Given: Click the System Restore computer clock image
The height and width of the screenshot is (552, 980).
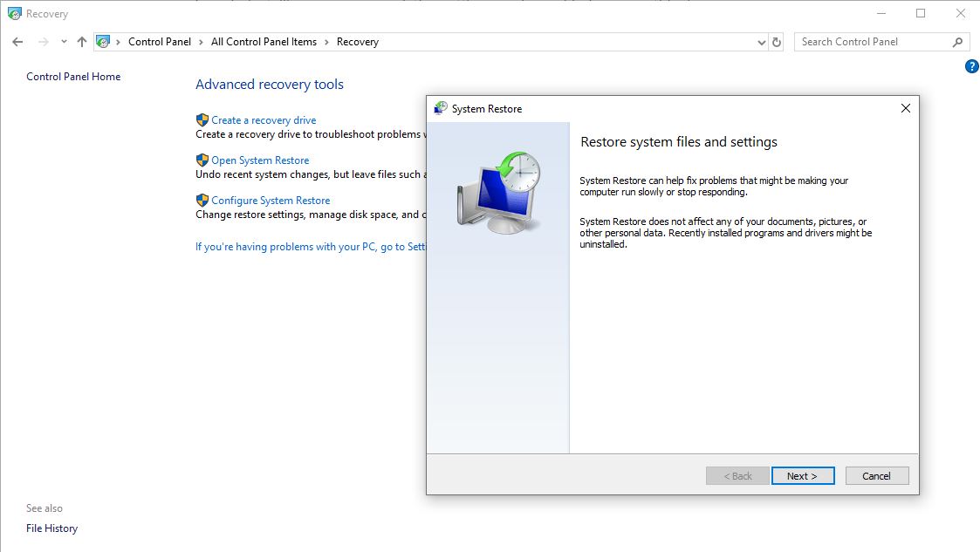Looking at the screenshot, I should tap(499, 193).
